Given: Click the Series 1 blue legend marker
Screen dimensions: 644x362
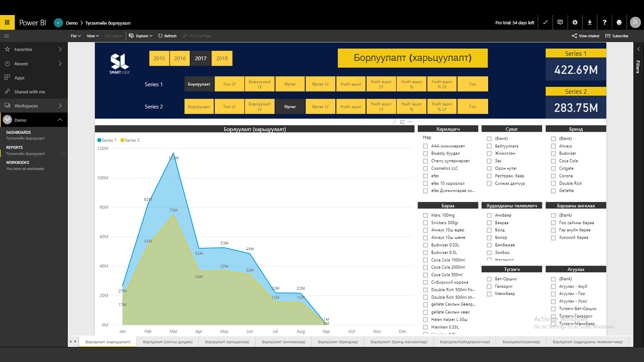Looking at the screenshot, I should [x=99, y=140].
